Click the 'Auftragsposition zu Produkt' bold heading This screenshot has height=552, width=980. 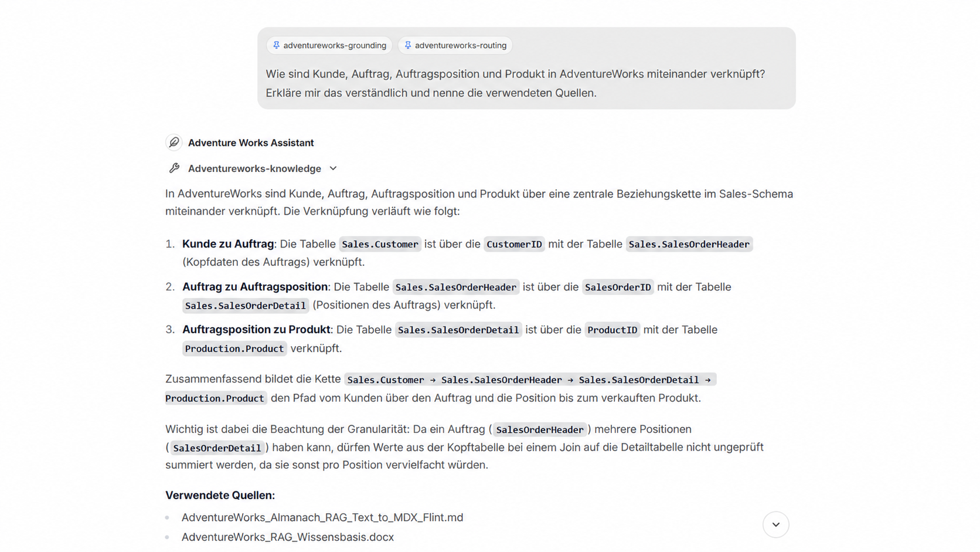coord(256,329)
